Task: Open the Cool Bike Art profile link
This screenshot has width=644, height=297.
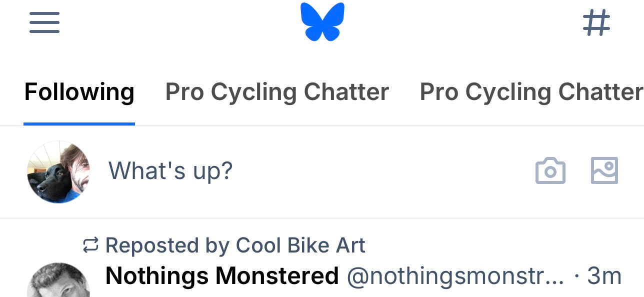Action: click(300, 245)
